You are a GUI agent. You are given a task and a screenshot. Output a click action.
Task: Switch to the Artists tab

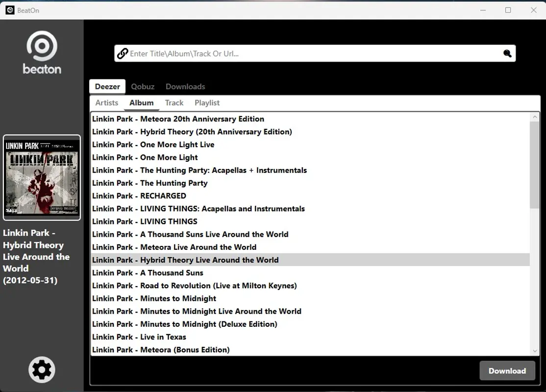[106, 103]
